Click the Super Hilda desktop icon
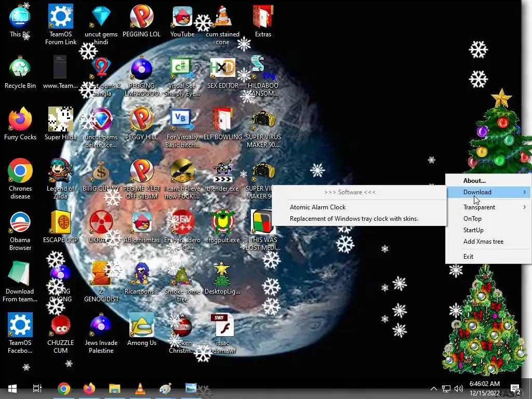The image size is (532, 399). 60,124
